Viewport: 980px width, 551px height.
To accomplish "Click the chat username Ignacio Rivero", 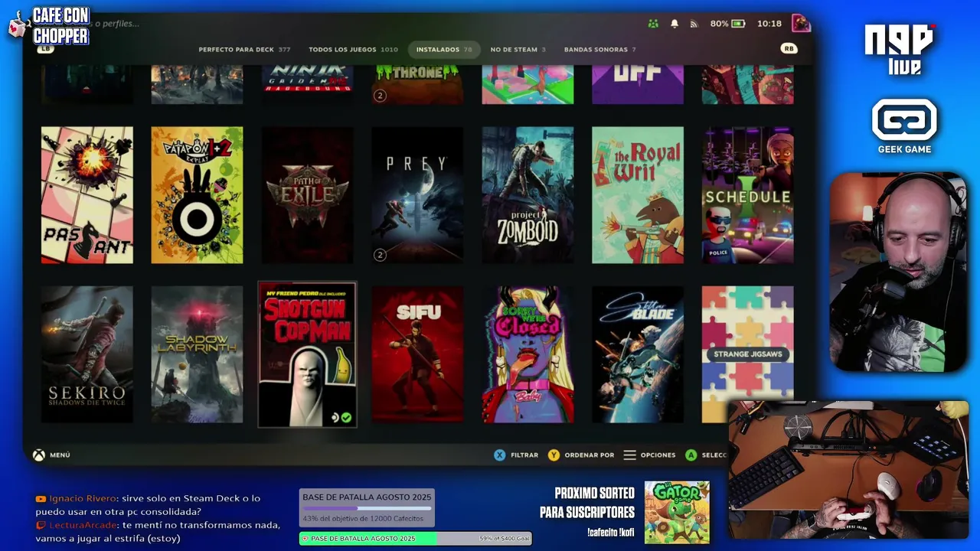I will (81, 498).
